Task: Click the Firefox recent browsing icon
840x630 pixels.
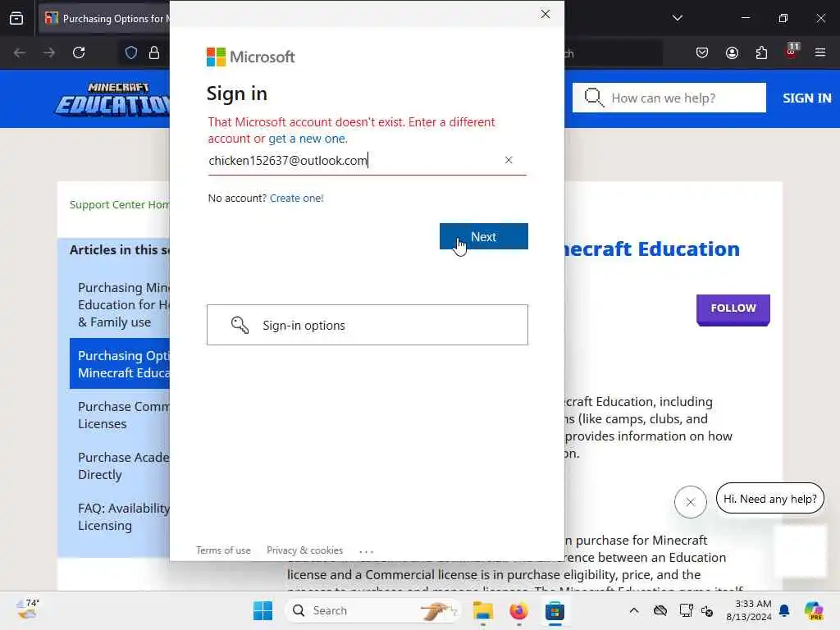Action: (16, 18)
